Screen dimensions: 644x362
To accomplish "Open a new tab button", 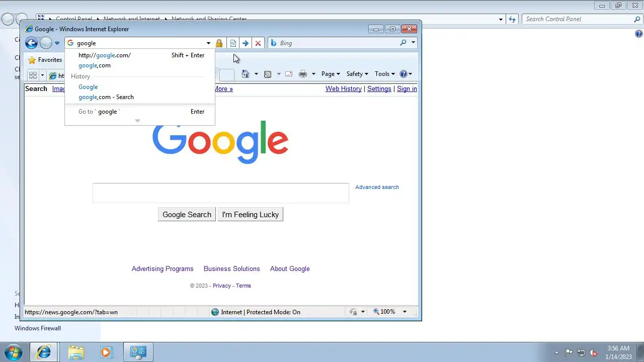I will [227, 75].
